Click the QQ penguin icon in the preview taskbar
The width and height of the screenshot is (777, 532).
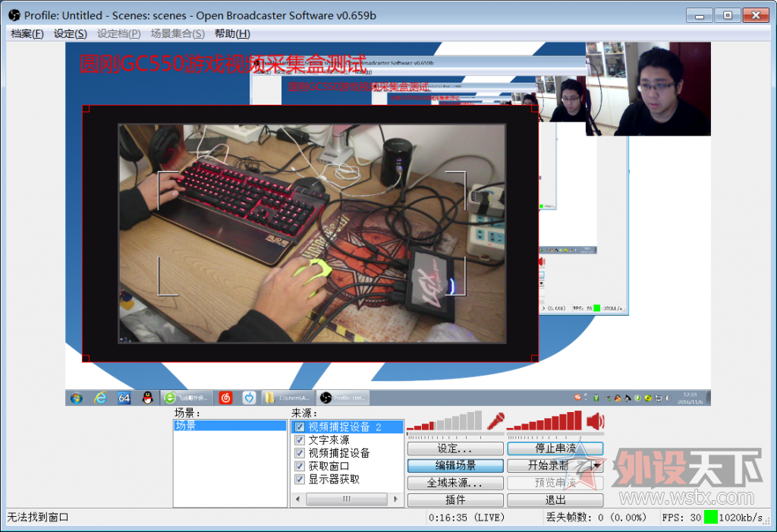click(148, 398)
